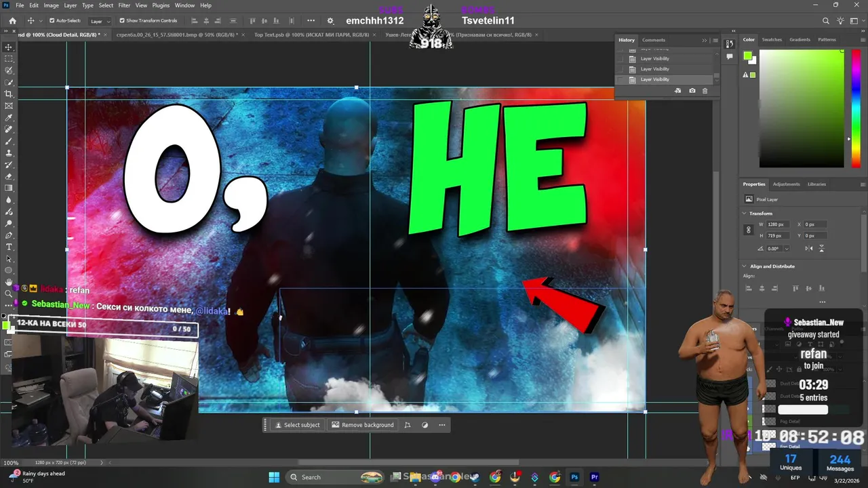
Task: Open the Auto-Select Layer dropdown
Action: pyautogui.click(x=100, y=21)
